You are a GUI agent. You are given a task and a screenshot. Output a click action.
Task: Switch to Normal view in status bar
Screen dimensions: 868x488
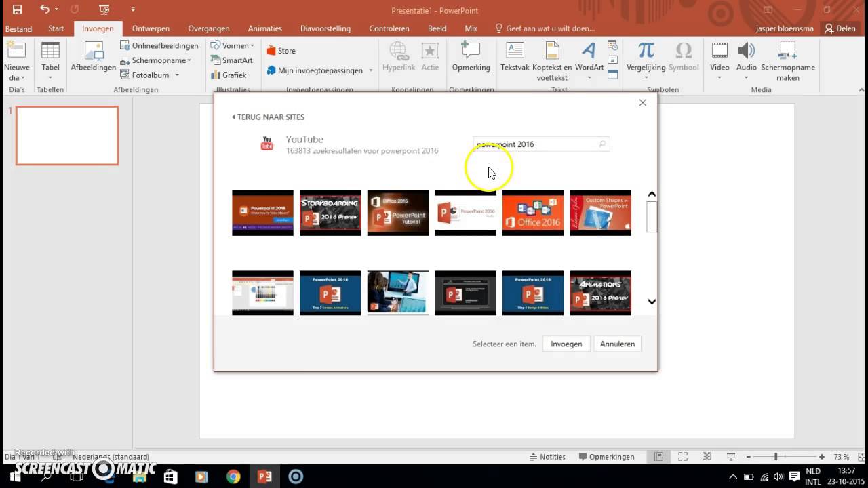[658, 457]
